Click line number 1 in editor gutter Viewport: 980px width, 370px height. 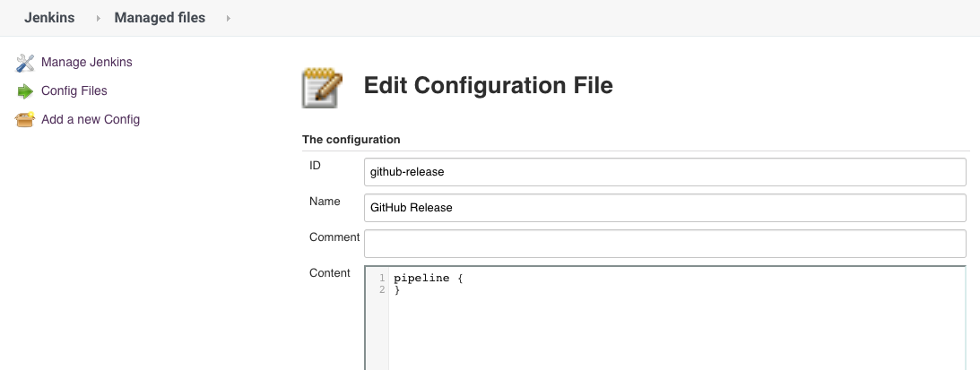(382, 278)
